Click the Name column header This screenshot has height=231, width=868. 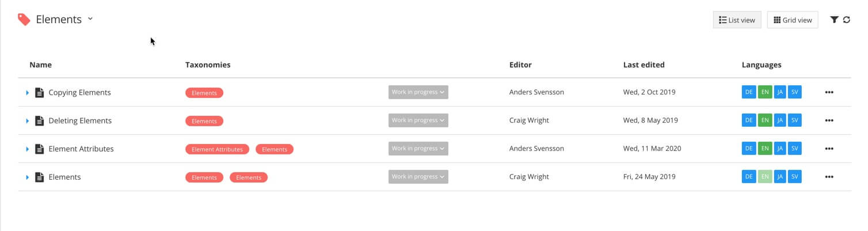[x=40, y=65]
